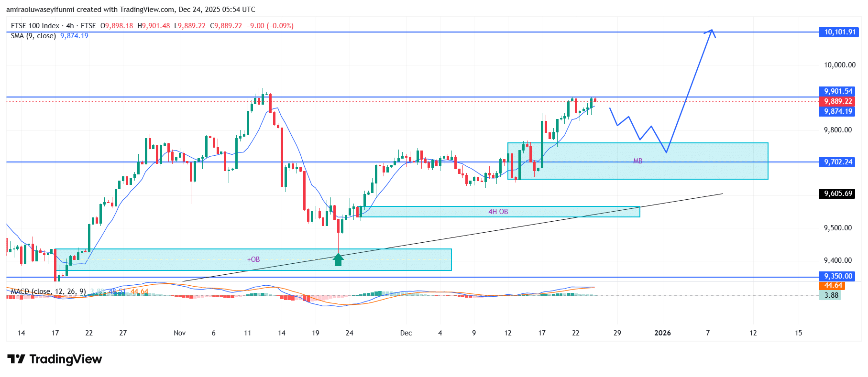Click the 'MB' mitigation block label

(x=638, y=161)
